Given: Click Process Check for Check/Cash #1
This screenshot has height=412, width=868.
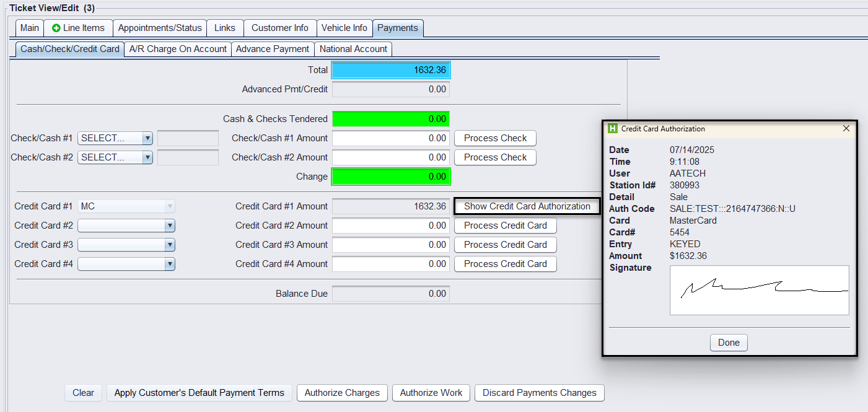Looking at the screenshot, I should point(495,138).
